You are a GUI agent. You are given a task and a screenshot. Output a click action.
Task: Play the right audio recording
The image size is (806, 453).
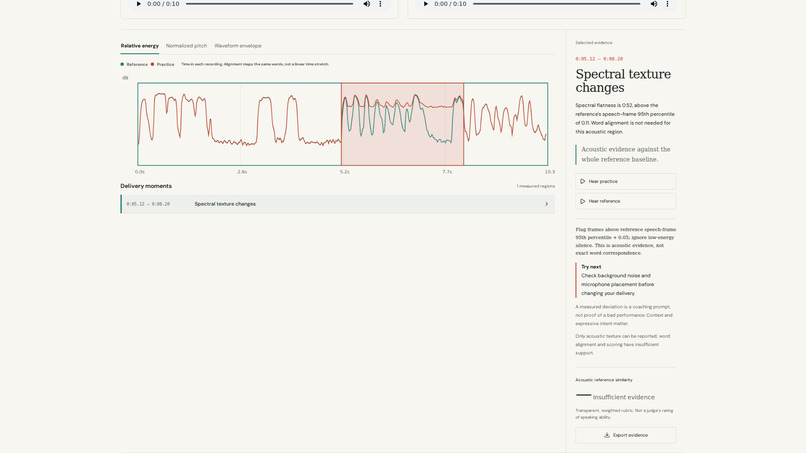[x=426, y=4]
